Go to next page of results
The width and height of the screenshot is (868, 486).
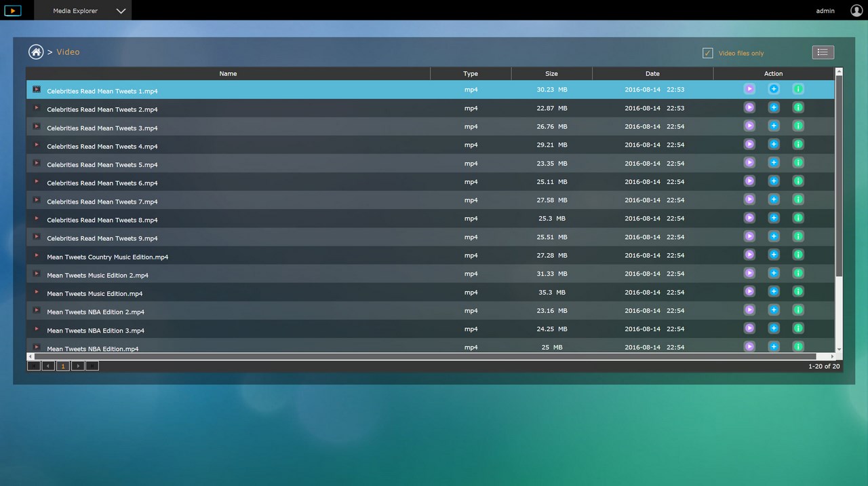click(78, 366)
